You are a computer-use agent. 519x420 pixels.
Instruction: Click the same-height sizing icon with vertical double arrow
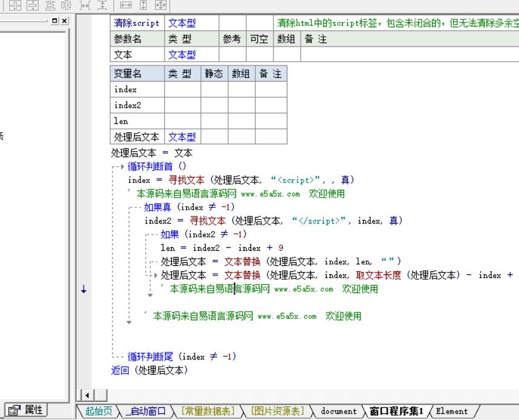coord(143,5)
